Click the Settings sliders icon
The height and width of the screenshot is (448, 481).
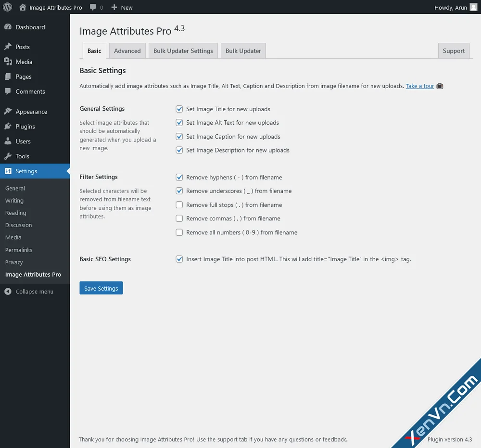[8, 171]
